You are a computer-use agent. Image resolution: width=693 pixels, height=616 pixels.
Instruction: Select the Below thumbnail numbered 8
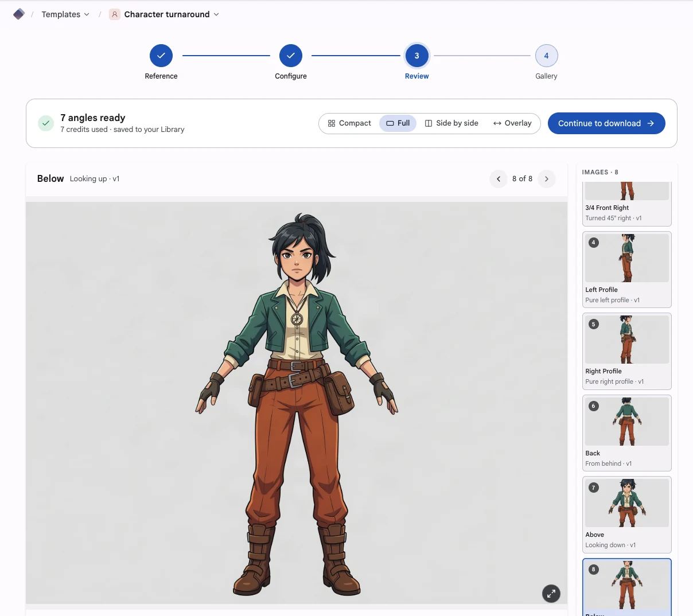626,587
